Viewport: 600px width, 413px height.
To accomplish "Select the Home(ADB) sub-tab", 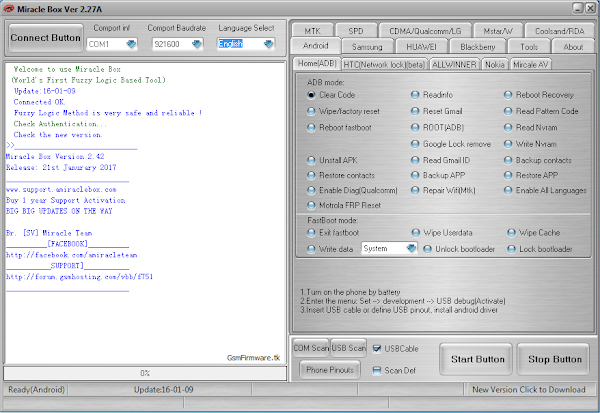I will coord(317,64).
